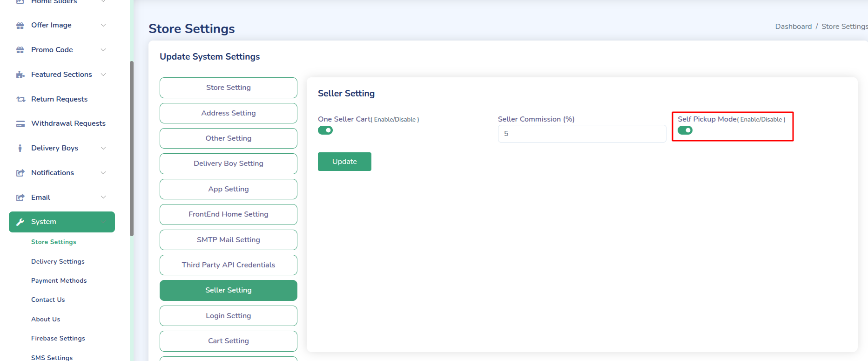This screenshot has height=361, width=868.
Task: Open Contact Us sidebar link
Action: click(48, 300)
